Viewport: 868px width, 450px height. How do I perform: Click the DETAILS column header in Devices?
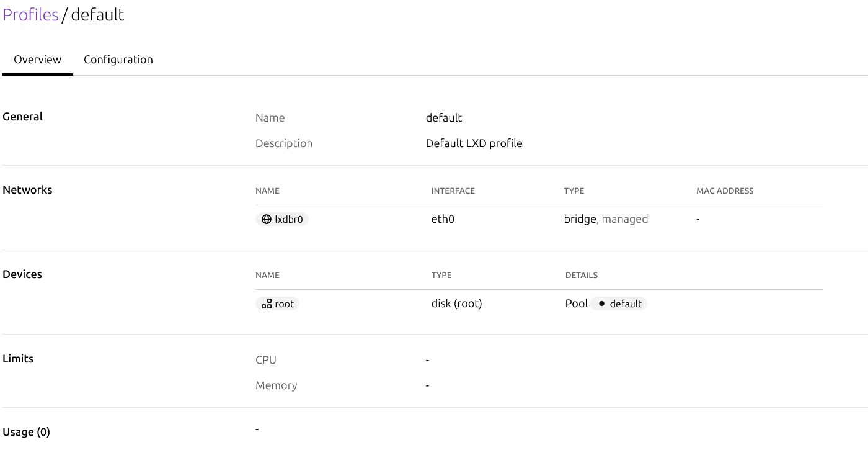click(x=581, y=275)
